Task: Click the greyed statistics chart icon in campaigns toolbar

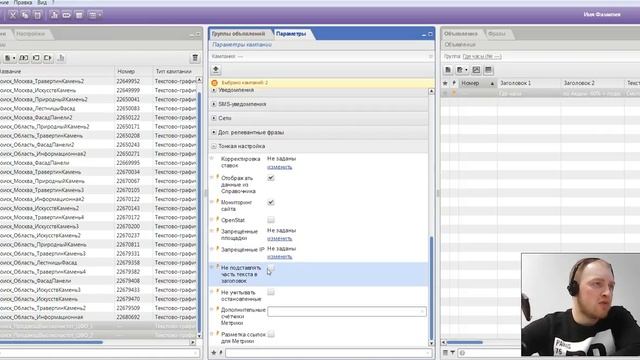Action: point(61,58)
